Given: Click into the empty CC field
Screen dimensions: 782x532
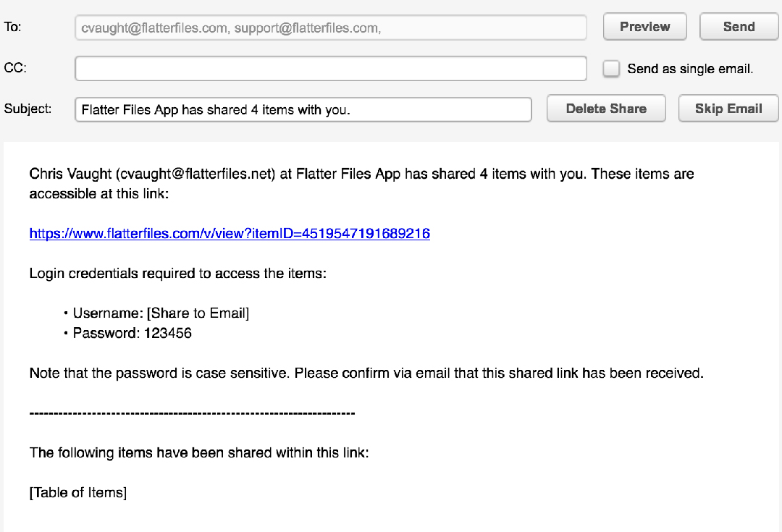Looking at the screenshot, I should coord(330,69).
